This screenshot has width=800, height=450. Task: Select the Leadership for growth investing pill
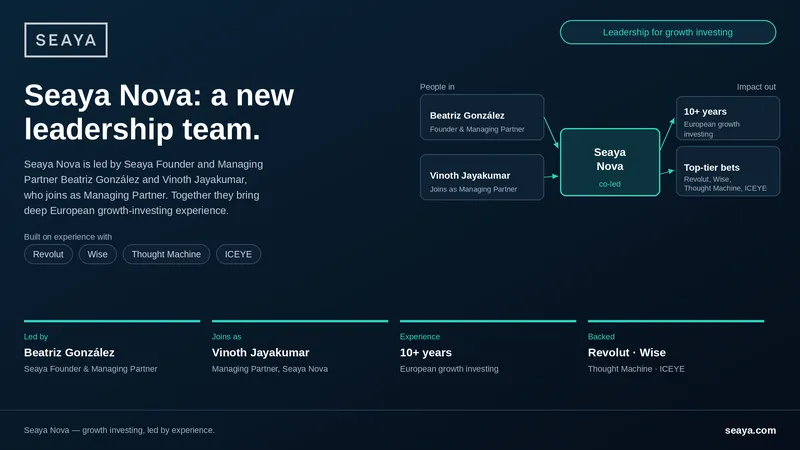point(668,32)
